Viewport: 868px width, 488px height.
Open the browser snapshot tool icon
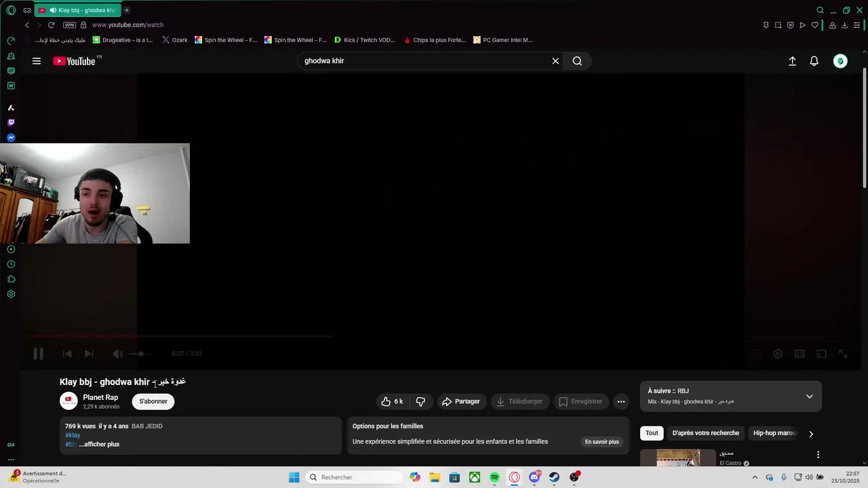[778, 25]
